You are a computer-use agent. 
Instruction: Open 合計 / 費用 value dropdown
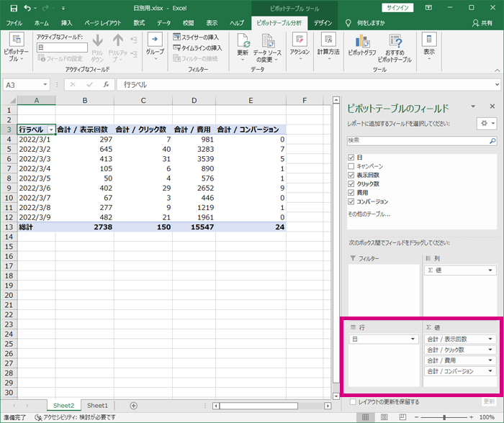point(490,360)
